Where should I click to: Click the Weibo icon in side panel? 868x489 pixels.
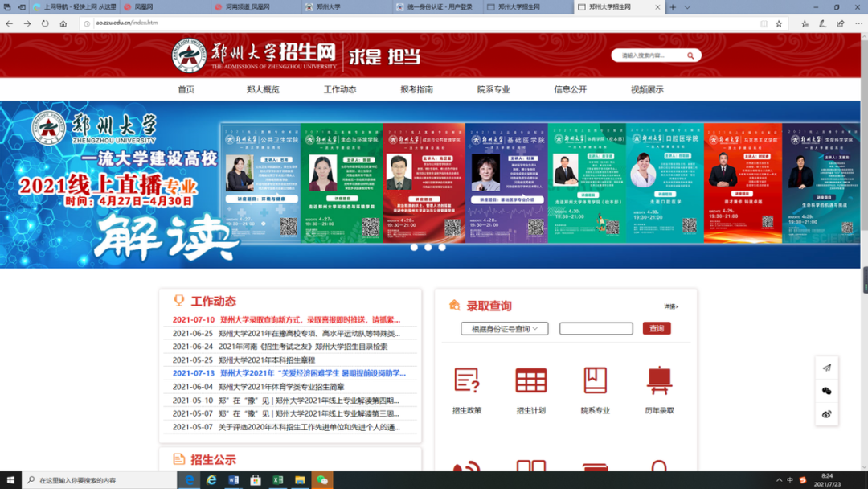coord(826,414)
